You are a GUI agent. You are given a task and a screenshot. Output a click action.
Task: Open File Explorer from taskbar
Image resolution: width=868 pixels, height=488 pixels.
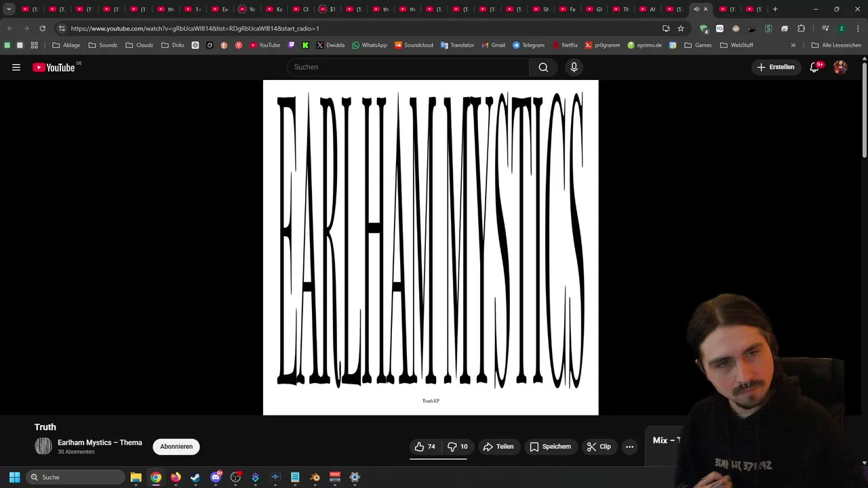click(136, 477)
